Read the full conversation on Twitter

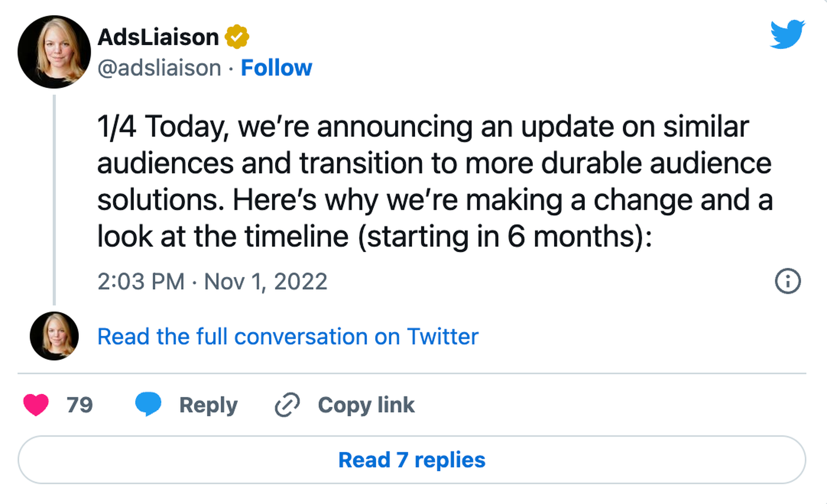coord(288,337)
